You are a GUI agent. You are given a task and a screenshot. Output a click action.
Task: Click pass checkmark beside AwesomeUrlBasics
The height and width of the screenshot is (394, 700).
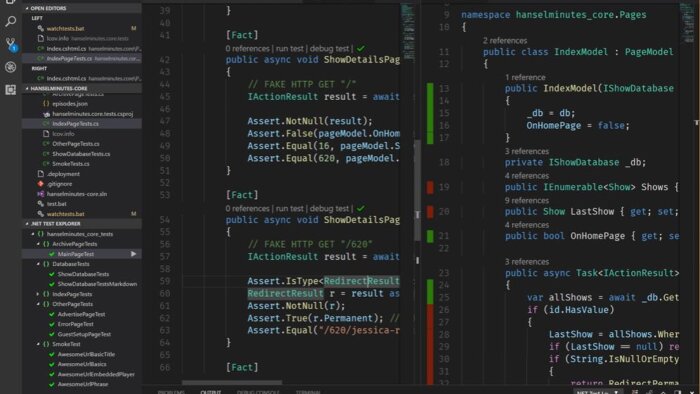tap(52, 365)
